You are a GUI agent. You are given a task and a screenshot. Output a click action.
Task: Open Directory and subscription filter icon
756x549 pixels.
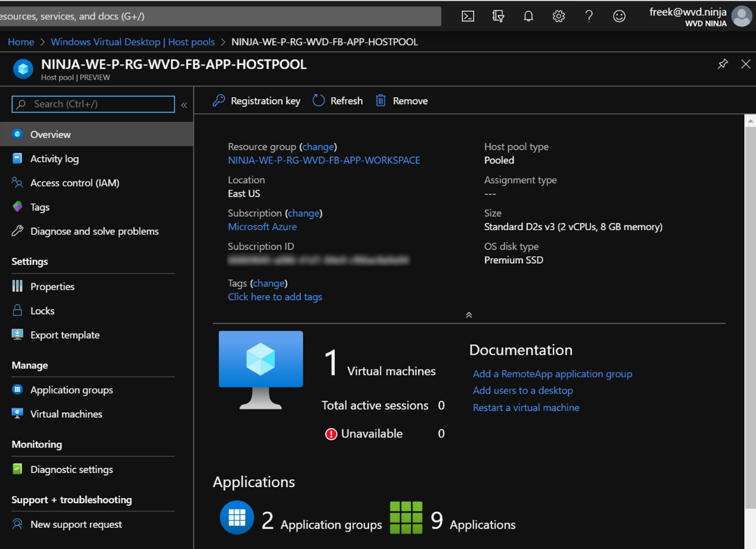(498, 16)
